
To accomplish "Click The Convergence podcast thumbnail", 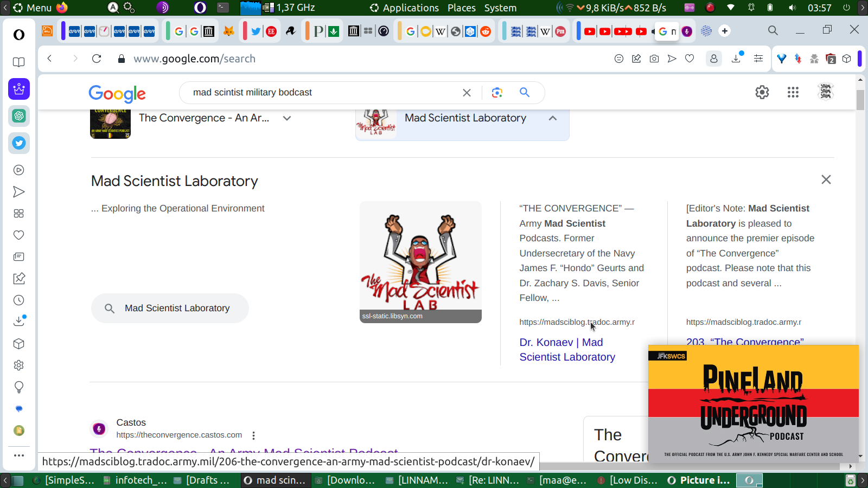I will (x=110, y=124).
